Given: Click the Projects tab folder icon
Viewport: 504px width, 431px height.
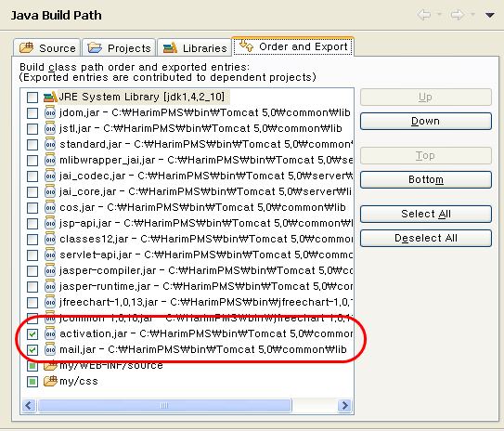Looking at the screenshot, I should pos(95,47).
